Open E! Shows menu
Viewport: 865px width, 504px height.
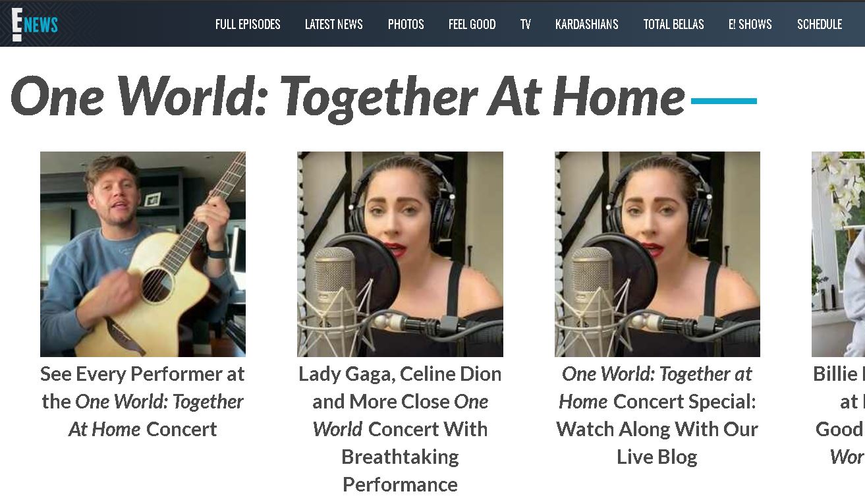(x=750, y=24)
